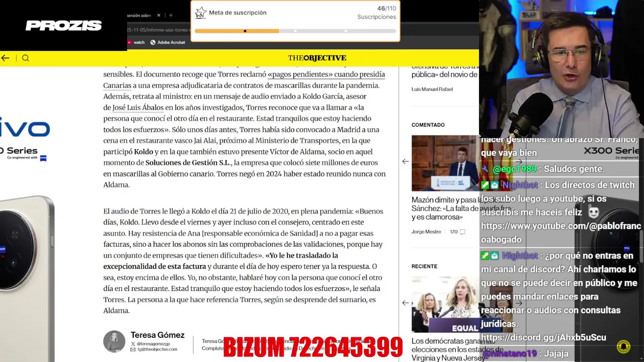Open the 'watch' bookmark
Viewport: 644px width, 362px height.
(x=136, y=43)
